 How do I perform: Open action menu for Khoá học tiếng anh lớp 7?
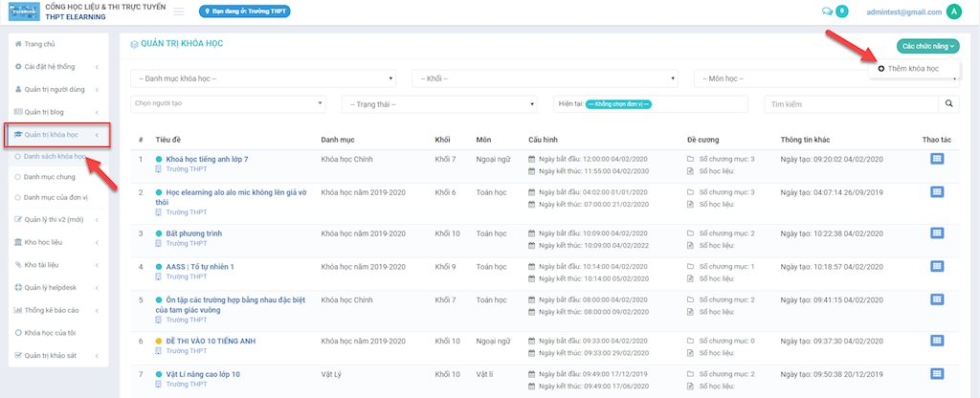[x=937, y=160]
